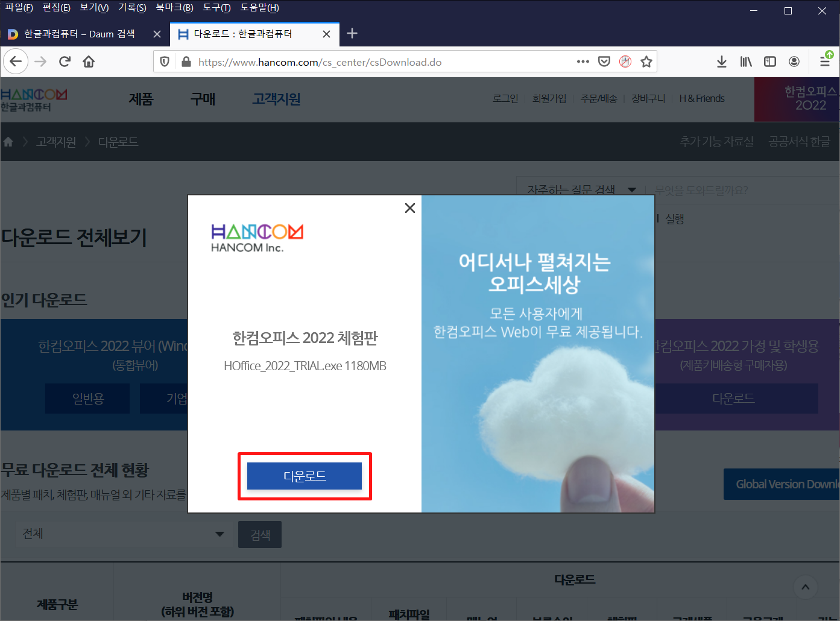Click 다운로드 under 가정 및 학생용
Image resolution: width=840 pixels, height=621 pixels.
(734, 399)
